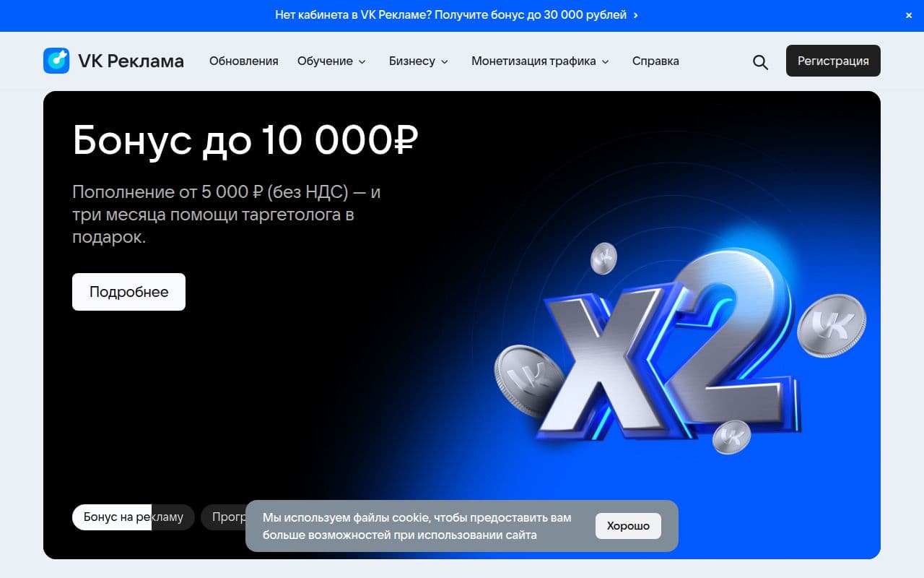Click the Пополнение от 5 000 ₽ description

pos(227,215)
